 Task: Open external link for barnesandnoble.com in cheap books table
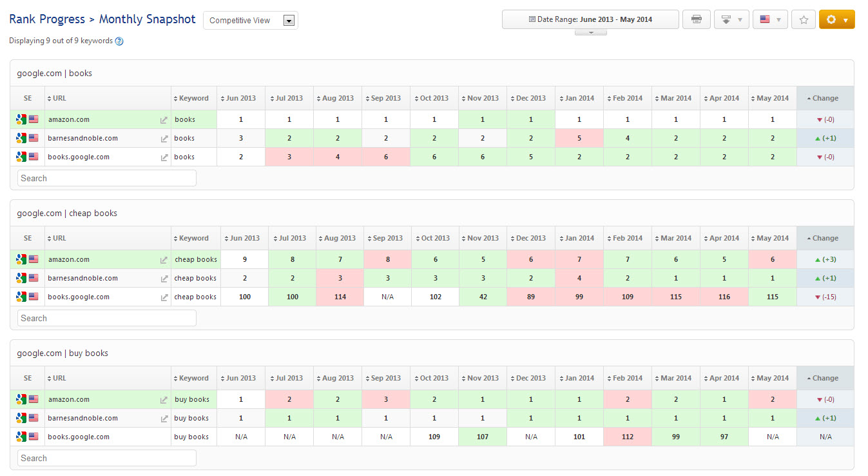(164, 279)
